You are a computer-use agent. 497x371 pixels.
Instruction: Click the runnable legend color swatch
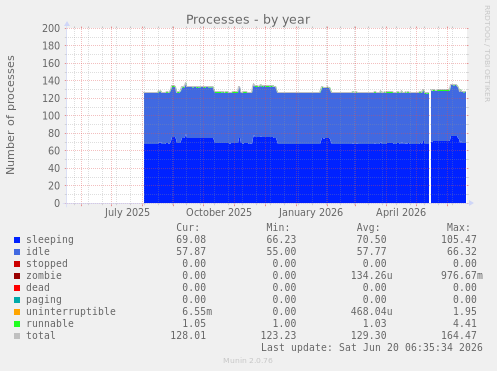[x=17, y=324]
